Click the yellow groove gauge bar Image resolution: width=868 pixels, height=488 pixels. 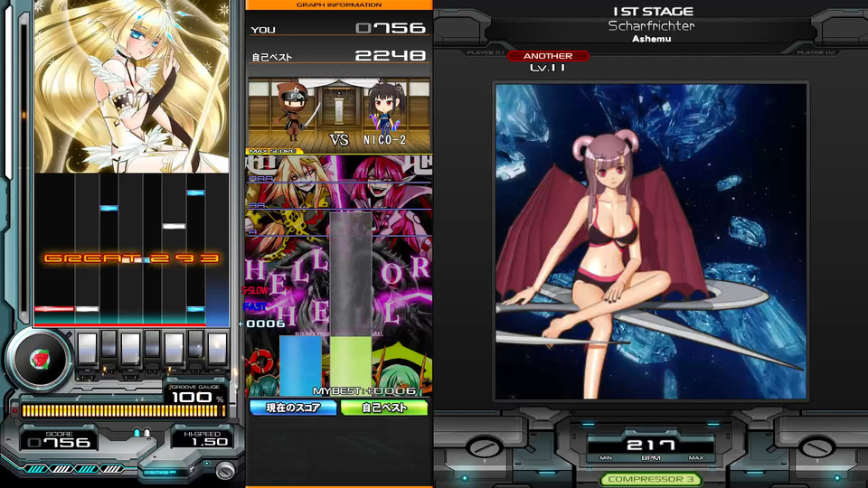coord(122,410)
